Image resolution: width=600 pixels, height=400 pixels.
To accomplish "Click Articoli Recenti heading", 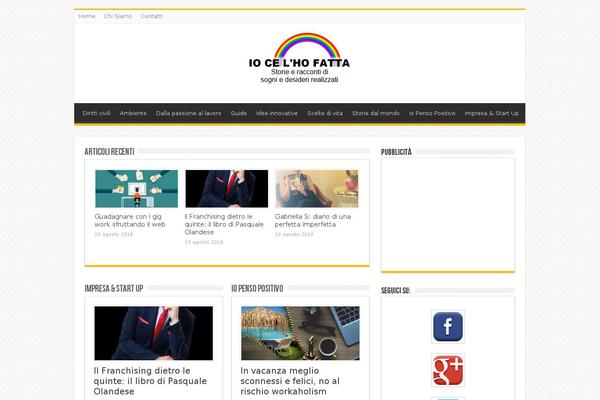I will (109, 152).
